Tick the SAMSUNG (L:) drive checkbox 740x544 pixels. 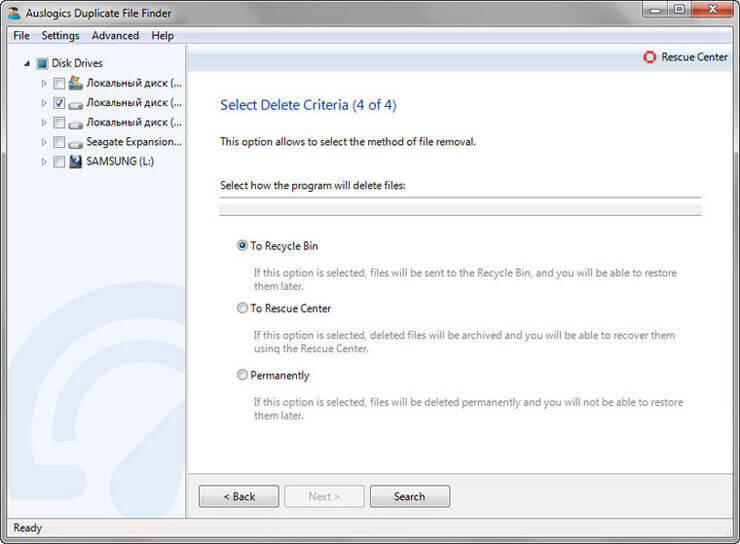59,161
